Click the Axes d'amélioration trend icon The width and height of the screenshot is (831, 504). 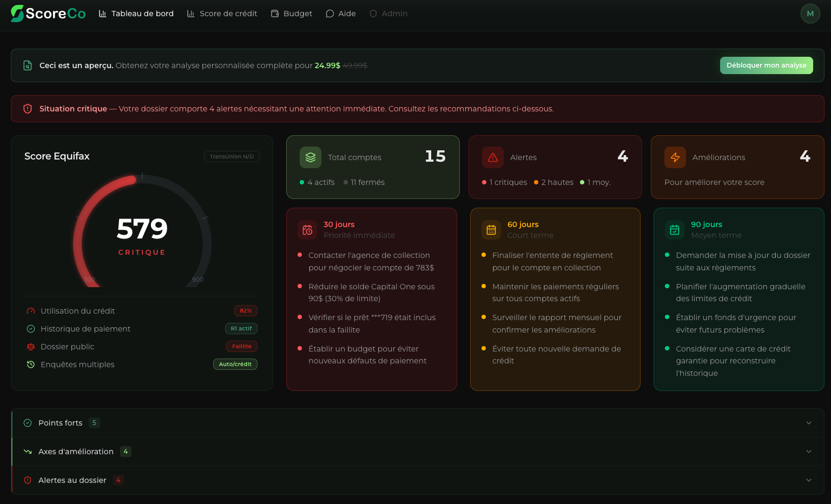pyautogui.click(x=28, y=452)
